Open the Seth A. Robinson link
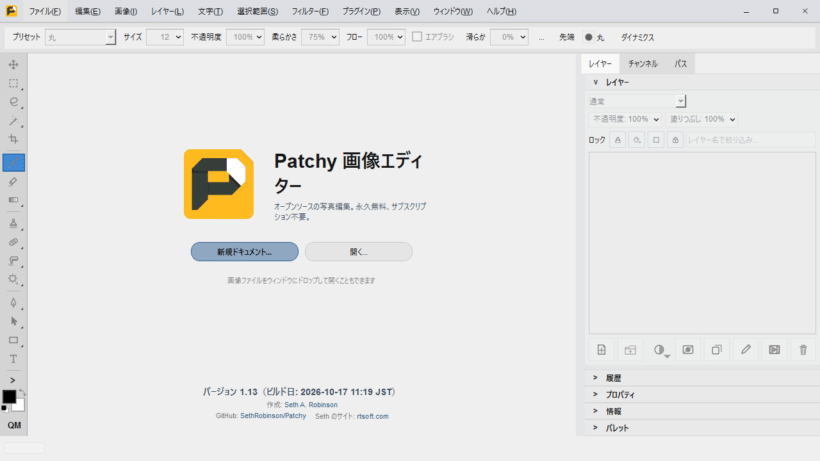The width and height of the screenshot is (820, 461). (x=311, y=405)
